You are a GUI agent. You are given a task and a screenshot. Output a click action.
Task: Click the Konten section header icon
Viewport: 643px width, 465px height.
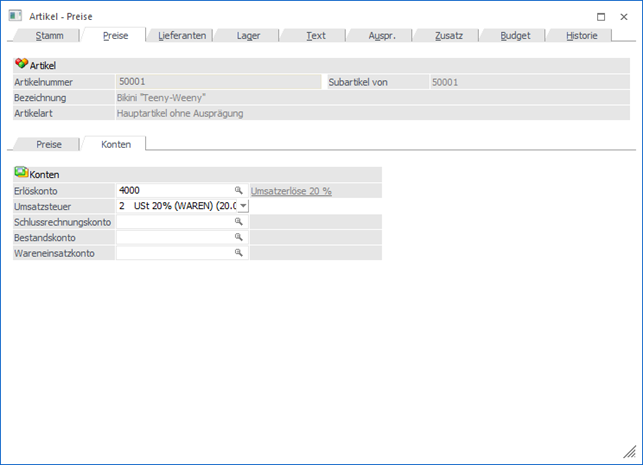pos(21,173)
